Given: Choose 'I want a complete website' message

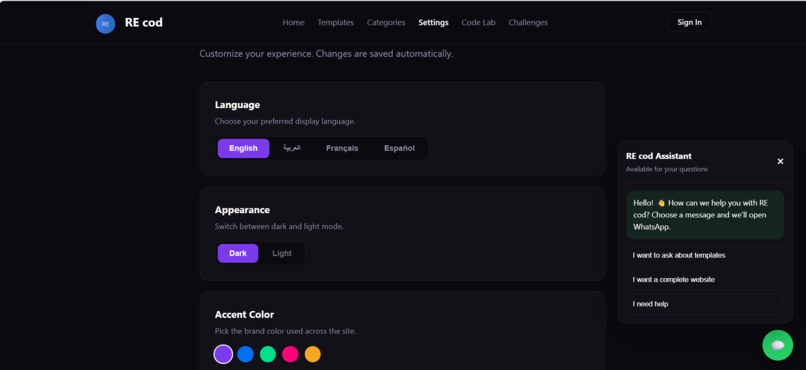Looking at the screenshot, I should [x=705, y=280].
